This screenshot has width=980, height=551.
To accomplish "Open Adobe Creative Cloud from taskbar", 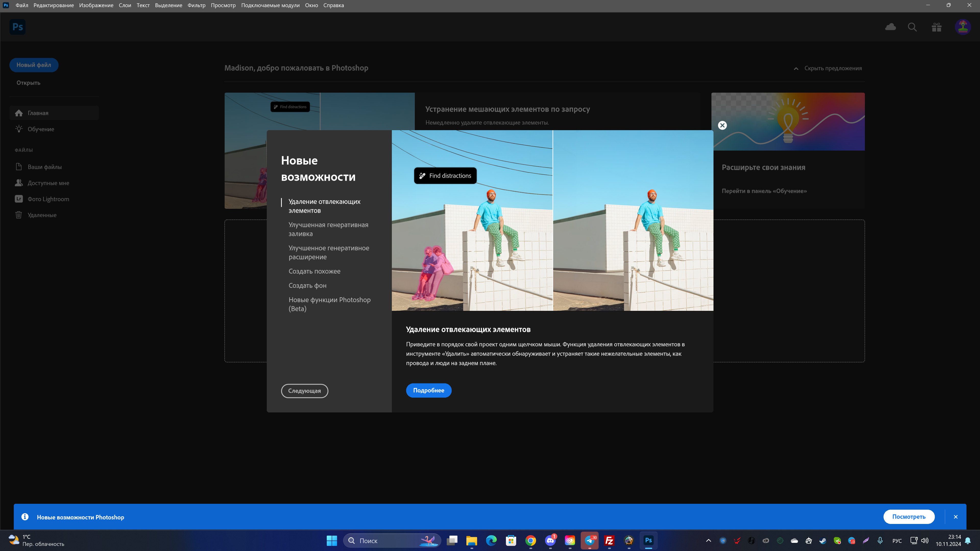I will point(570,540).
